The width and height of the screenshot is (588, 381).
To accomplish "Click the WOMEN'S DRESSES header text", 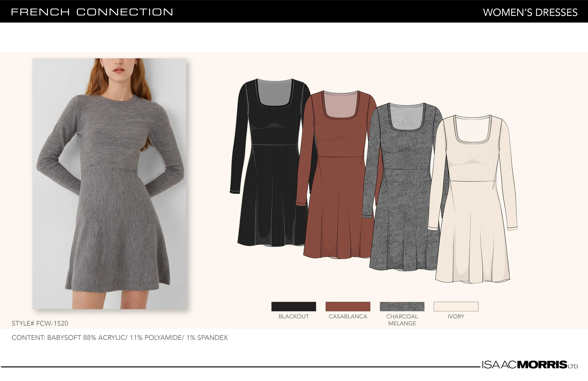I will [x=530, y=12].
